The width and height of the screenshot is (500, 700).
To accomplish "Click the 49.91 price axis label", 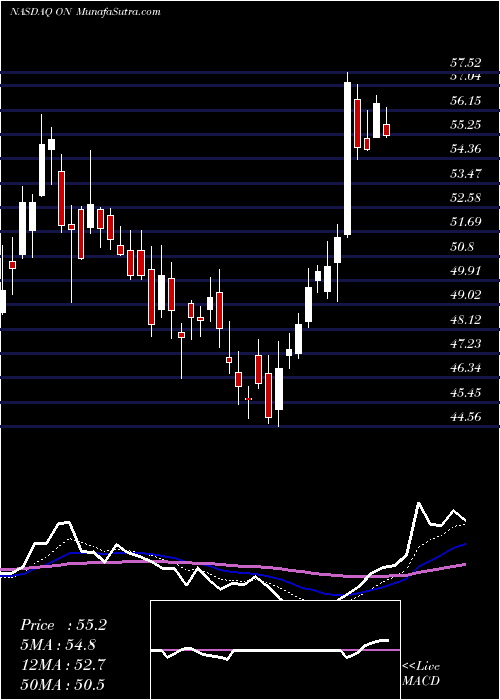I will pos(465,271).
